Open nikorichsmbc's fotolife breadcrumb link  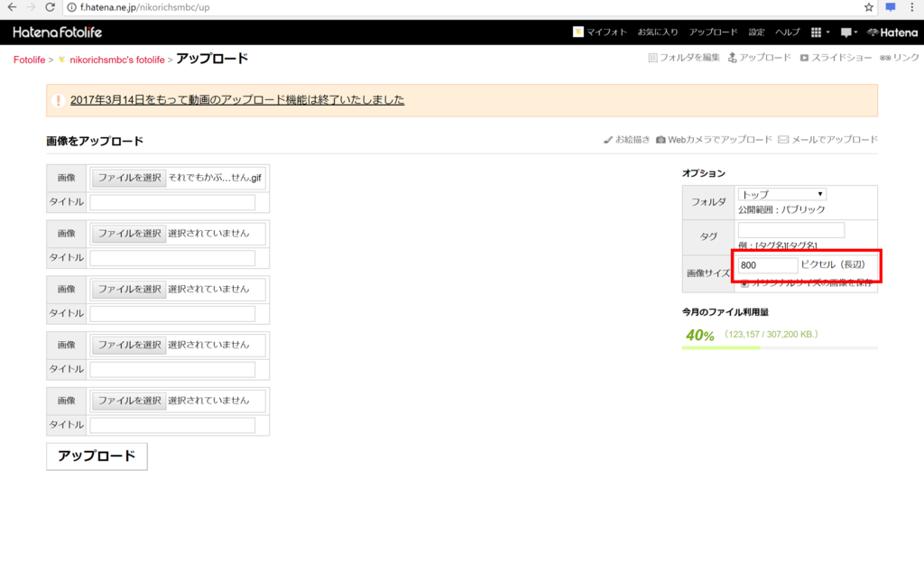(x=117, y=60)
